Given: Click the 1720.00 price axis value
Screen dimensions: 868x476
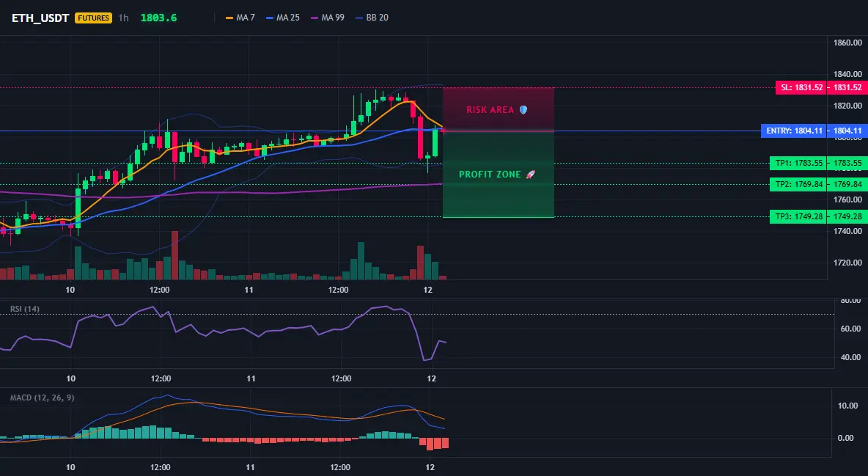Looking at the screenshot, I should [847, 263].
